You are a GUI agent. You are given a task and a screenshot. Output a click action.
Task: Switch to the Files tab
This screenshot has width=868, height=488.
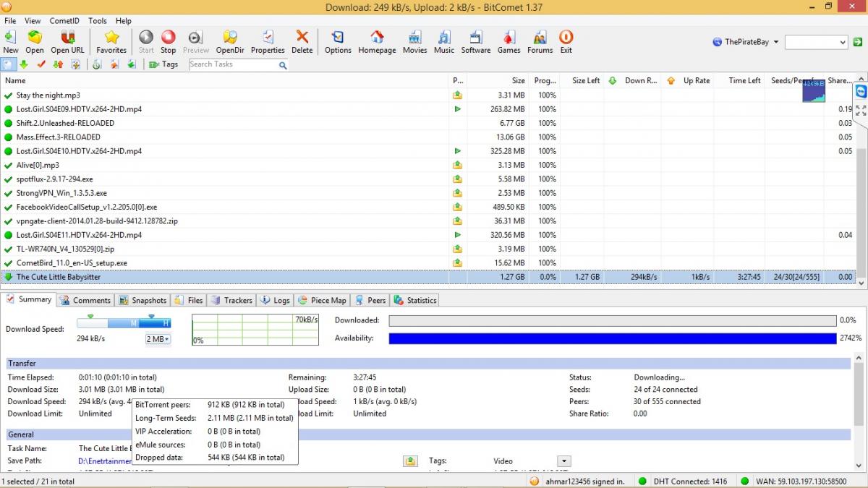pos(189,300)
